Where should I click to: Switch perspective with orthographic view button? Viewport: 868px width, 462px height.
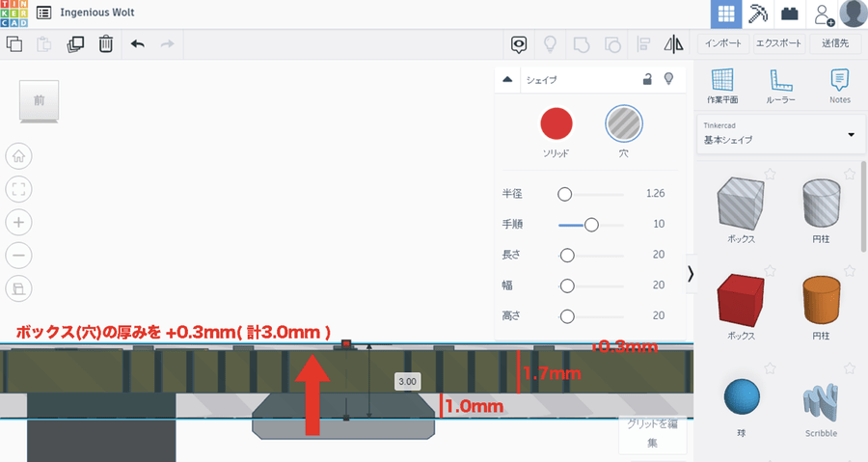pos(19,288)
